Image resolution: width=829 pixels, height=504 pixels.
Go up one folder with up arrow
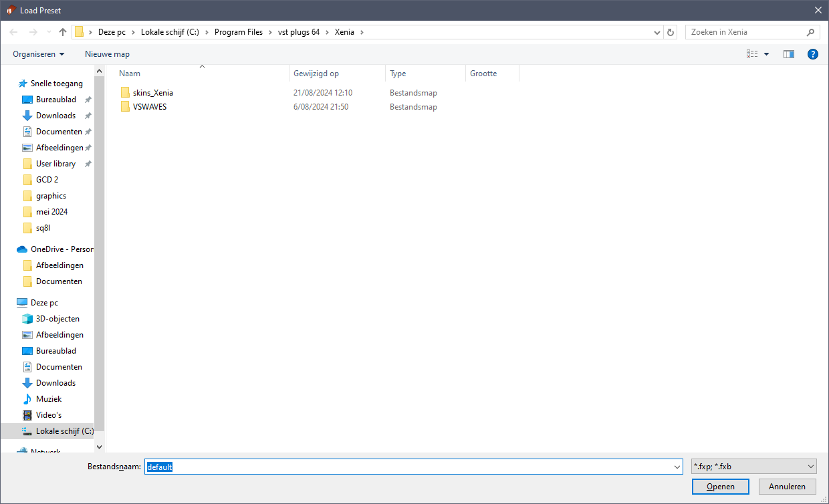pos(63,31)
